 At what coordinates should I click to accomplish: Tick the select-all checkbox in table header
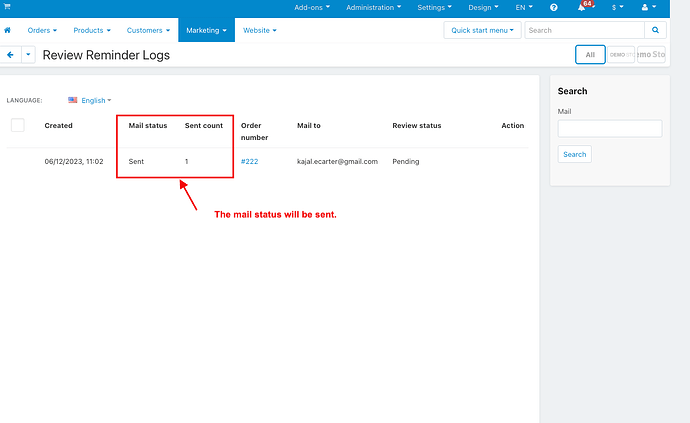tap(18, 125)
